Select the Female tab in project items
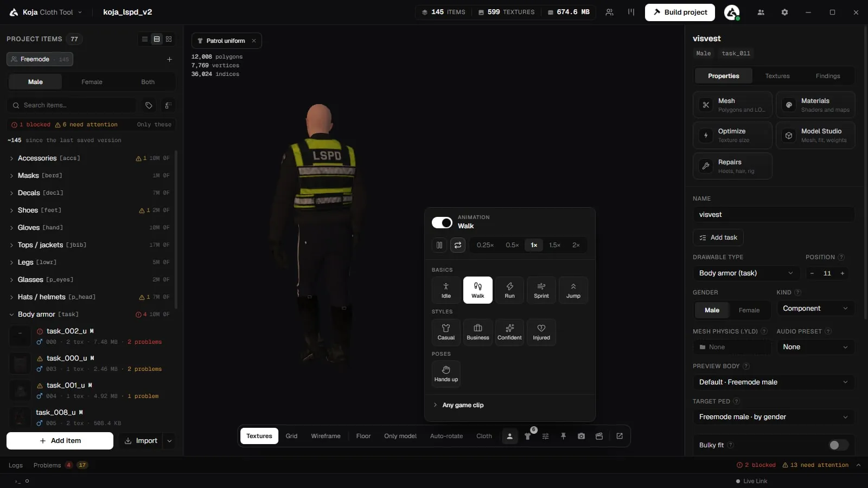868x488 pixels. pos(92,82)
